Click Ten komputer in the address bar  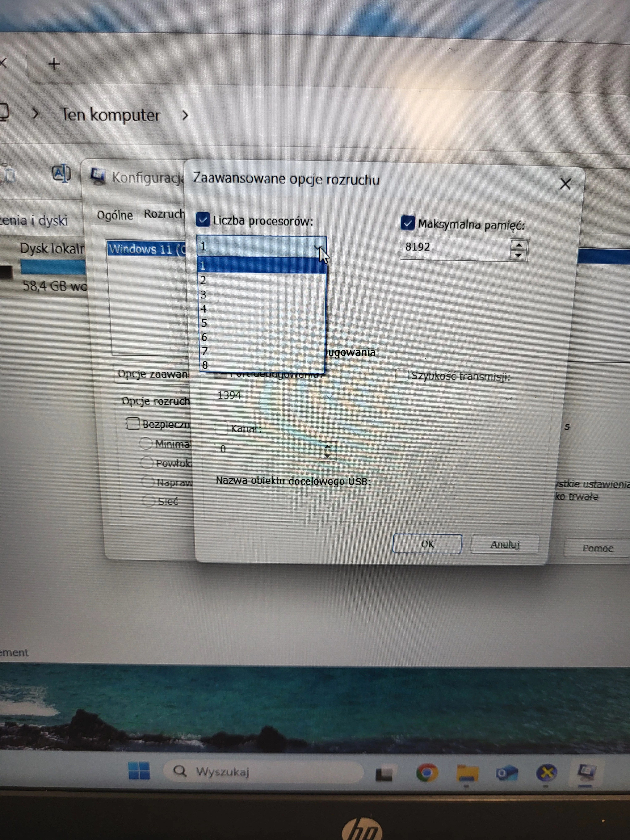pyautogui.click(x=110, y=115)
